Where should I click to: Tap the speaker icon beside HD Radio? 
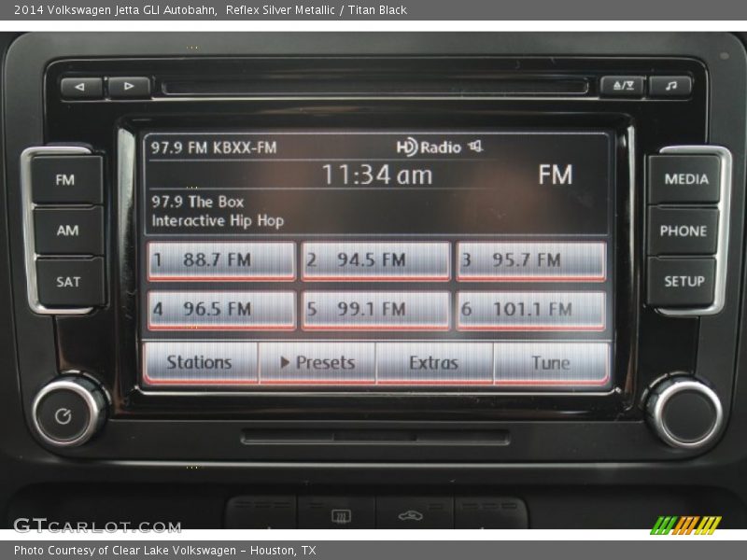(x=475, y=147)
